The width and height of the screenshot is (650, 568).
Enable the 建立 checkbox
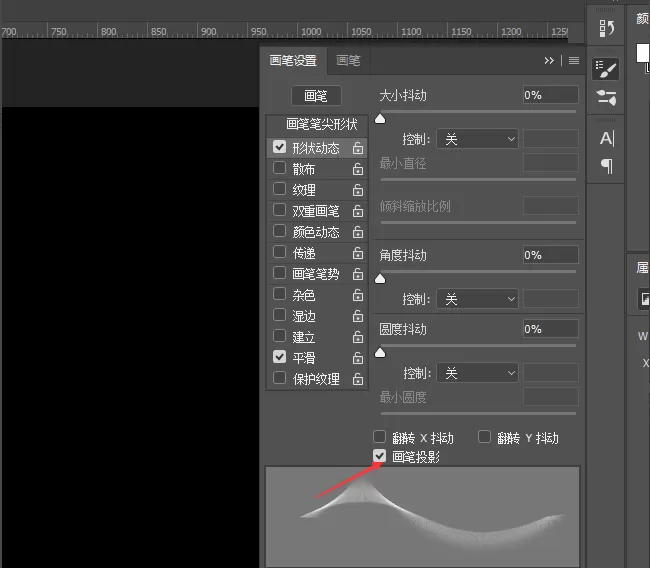(x=279, y=336)
